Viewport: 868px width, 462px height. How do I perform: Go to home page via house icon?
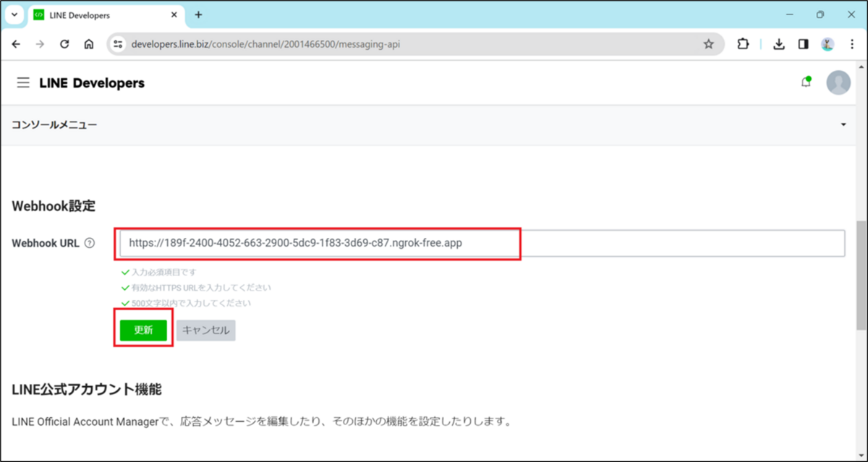coord(88,44)
